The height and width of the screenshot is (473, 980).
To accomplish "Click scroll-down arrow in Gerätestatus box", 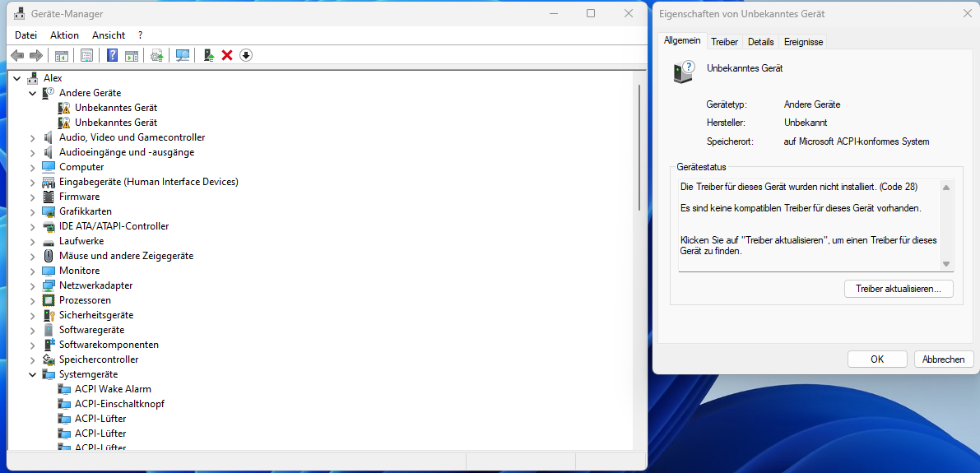I will click(x=946, y=264).
